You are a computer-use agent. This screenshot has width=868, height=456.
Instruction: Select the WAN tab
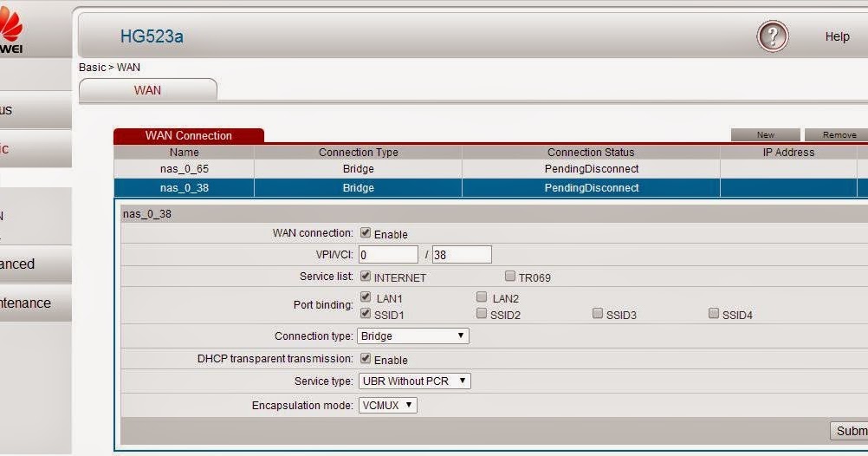pyautogui.click(x=148, y=90)
